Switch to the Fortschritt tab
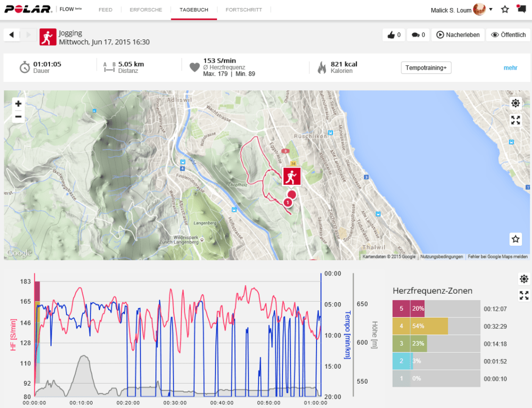532x408 pixels. [x=243, y=10]
